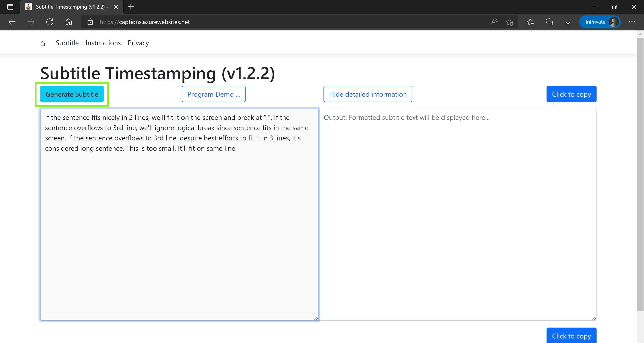Screen dimensions: 644x343
Task: Select the Subtitle Timestamping browser tab
Action: coord(72,7)
